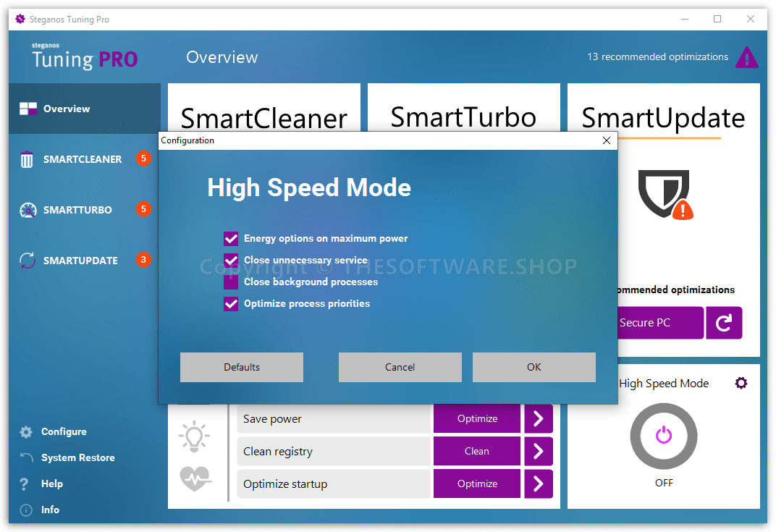Click the SmartUpdate shield alert icon

(x=665, y=195)
